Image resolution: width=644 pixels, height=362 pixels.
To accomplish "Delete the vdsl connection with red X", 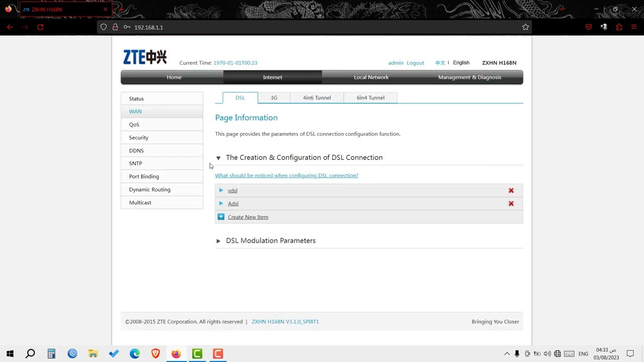I will [511, 191].
